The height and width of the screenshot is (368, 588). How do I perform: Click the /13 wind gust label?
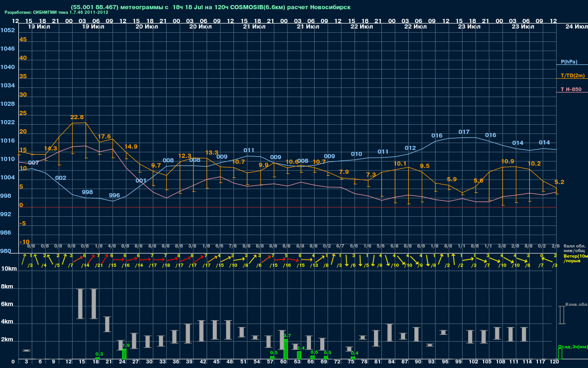pyautogui.click(x=314, y=265)
